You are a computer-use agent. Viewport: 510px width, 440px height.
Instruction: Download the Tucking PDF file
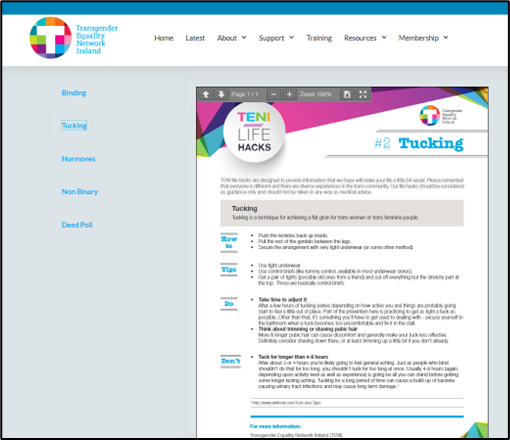(x=347, y=94)
